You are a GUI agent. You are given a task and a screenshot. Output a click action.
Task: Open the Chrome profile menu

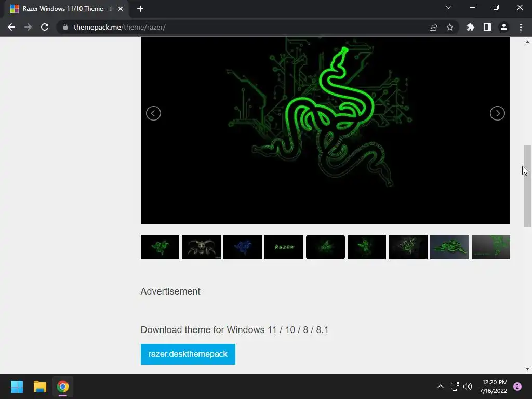pyautogui.click(x=504, y=27)
